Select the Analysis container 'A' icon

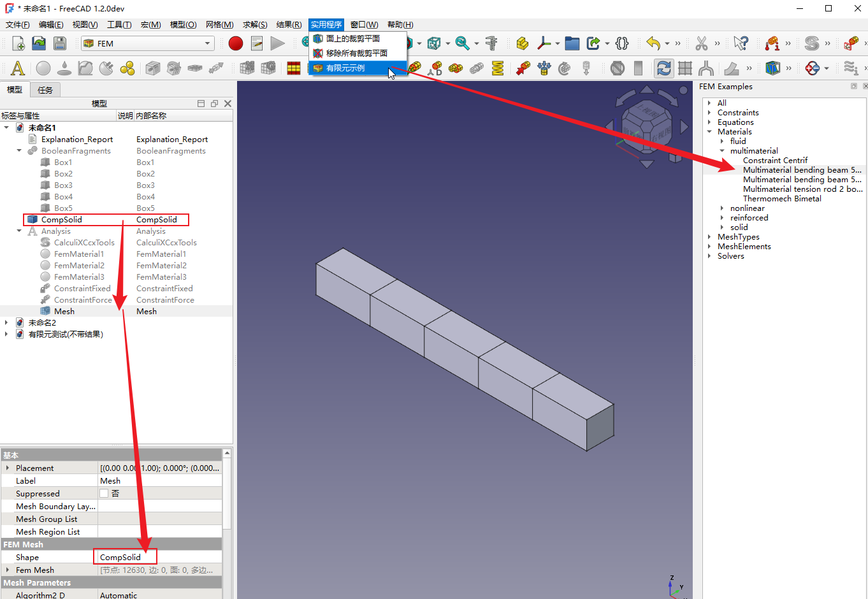pos(18,68)
